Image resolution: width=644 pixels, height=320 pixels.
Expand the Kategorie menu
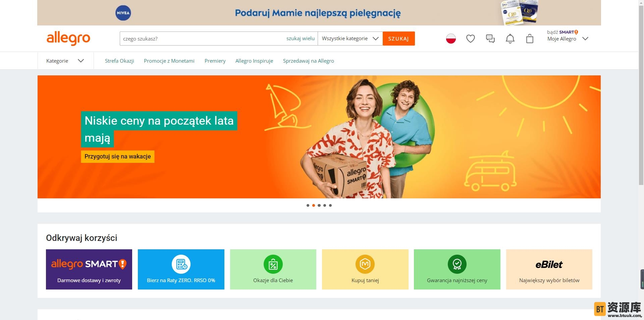point(65,61)
